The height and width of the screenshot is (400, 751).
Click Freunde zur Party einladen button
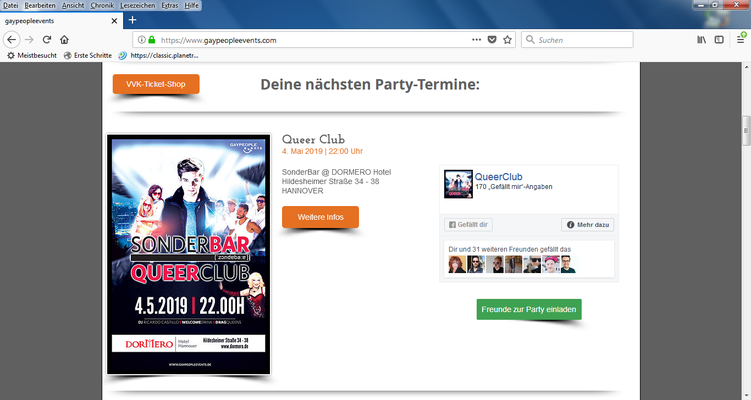pos(529,309)
